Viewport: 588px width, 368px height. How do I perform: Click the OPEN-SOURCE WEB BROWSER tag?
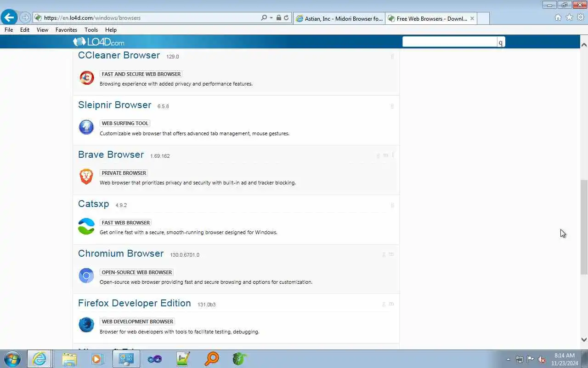click(136, 272)
